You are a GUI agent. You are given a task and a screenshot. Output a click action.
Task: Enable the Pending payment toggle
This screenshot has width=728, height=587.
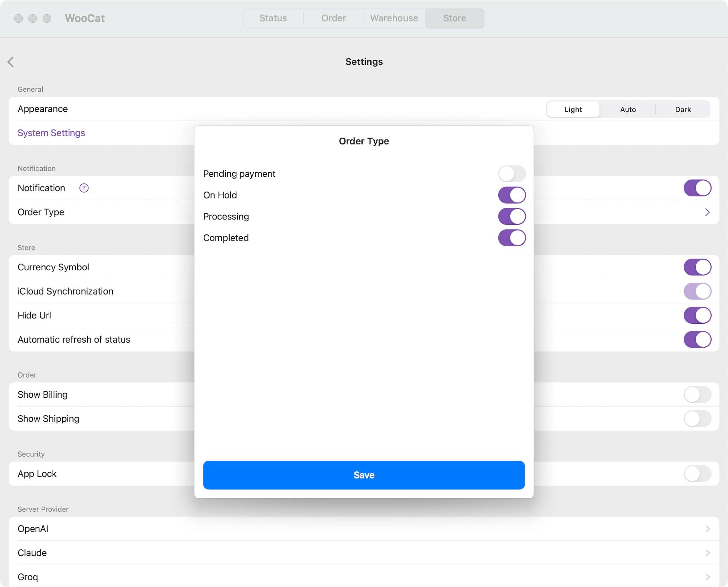[512, 174]
